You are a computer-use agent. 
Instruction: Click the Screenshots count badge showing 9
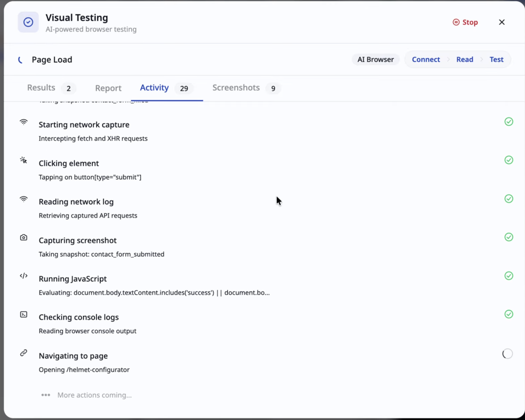click(273, 88)
